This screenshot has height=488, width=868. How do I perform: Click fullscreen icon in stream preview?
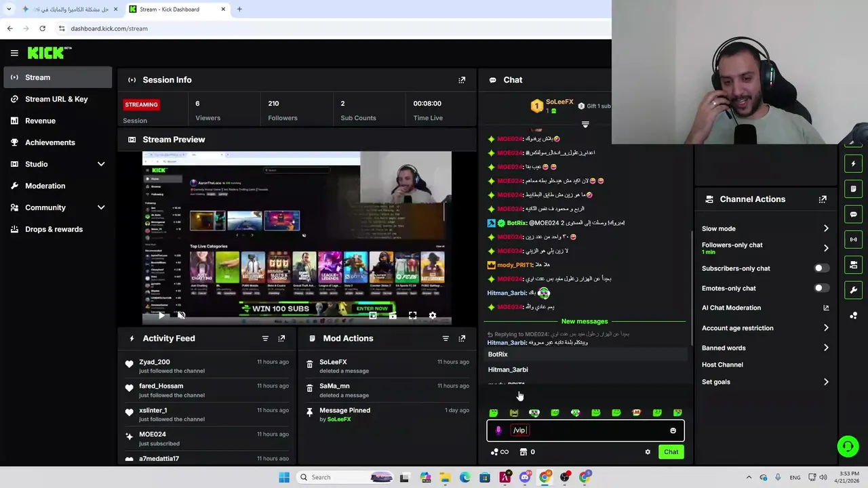coord(412,315)
